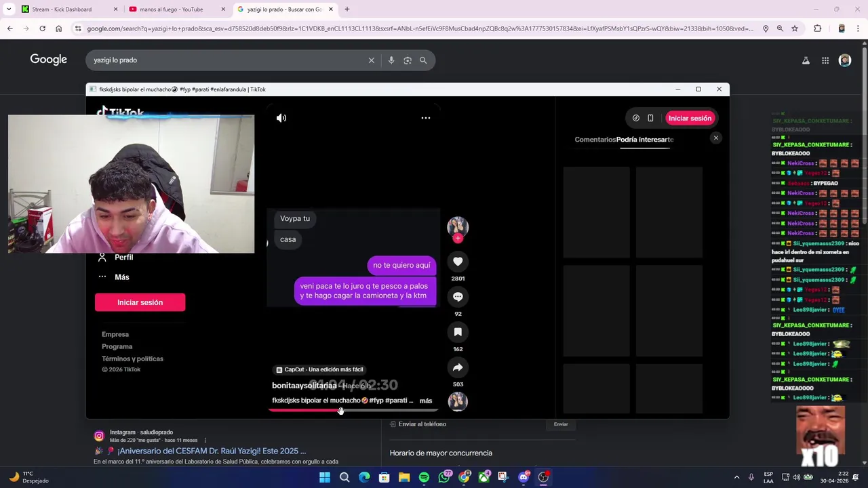
Task: Bookmark this page with the star icon
Action: point(795,28)
